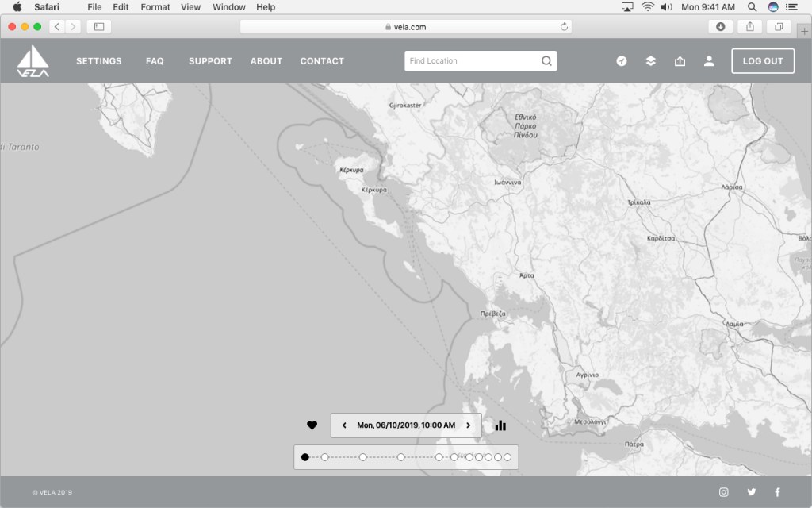Open the SETTINGS navigation item
The image size is (812, 508).
point(98,61)
